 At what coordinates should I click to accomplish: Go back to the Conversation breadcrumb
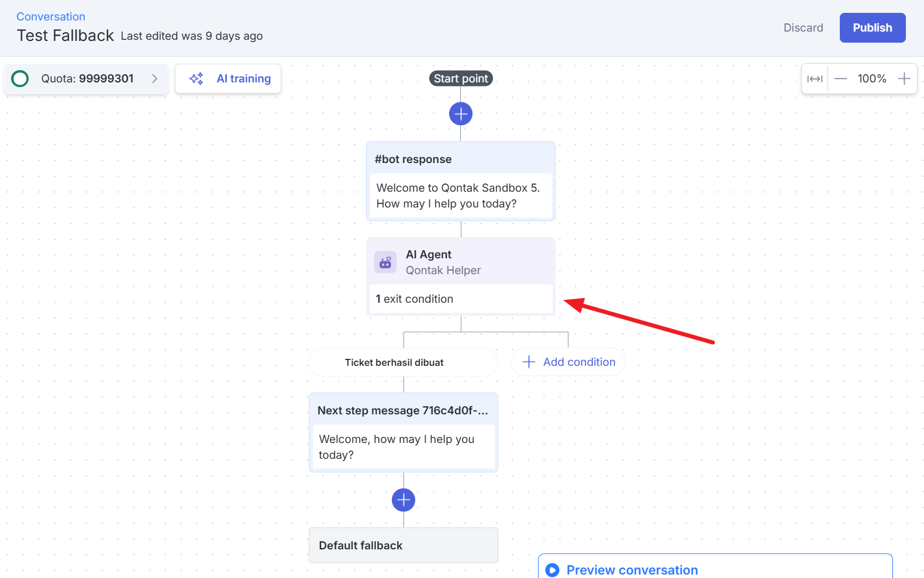[x=51, y=16]
